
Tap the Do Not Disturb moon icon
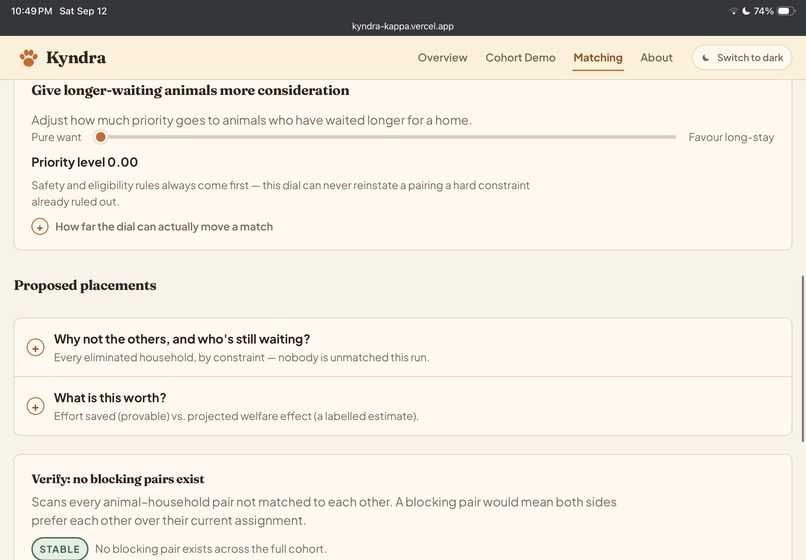pos(746,11)
